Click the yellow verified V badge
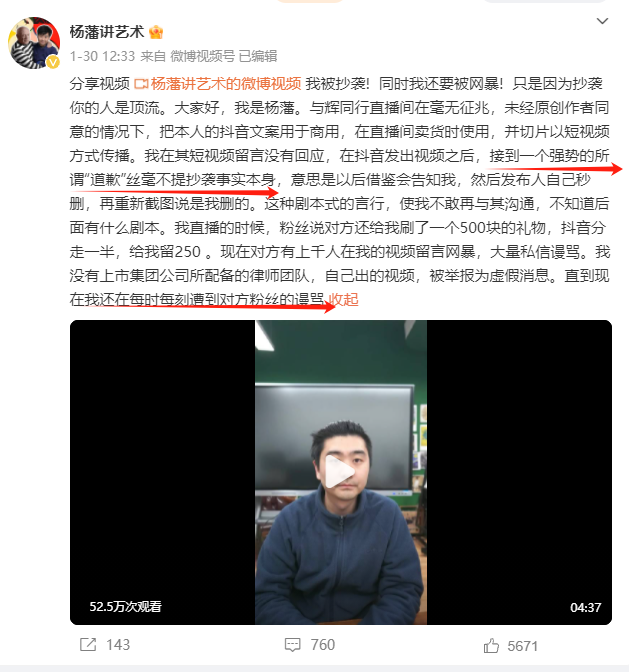Screen dimensions: 629x672 [53, 62]
